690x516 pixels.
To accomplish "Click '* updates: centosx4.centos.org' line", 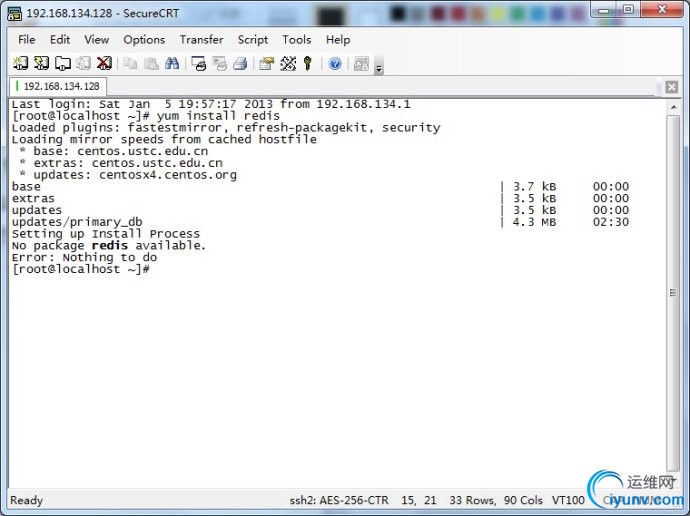I will pos(128,175).
